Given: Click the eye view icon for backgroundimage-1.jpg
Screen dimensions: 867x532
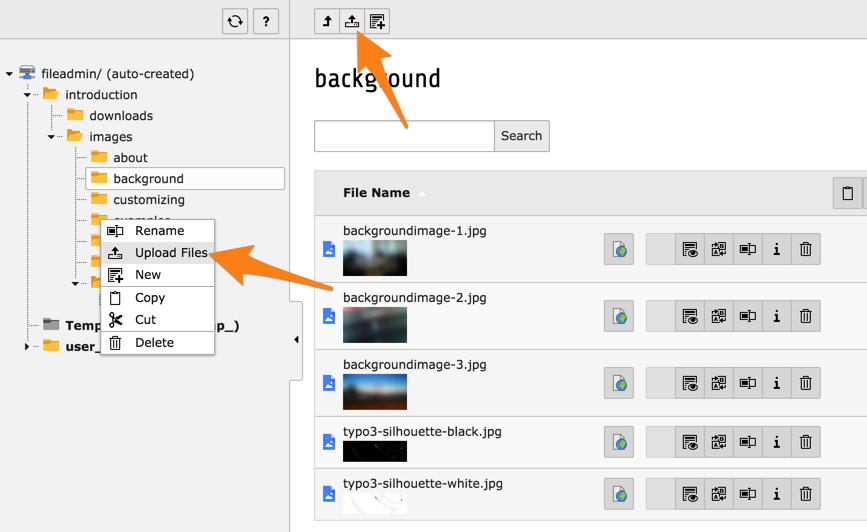Looking at the screenshot, I should [690, 249].
